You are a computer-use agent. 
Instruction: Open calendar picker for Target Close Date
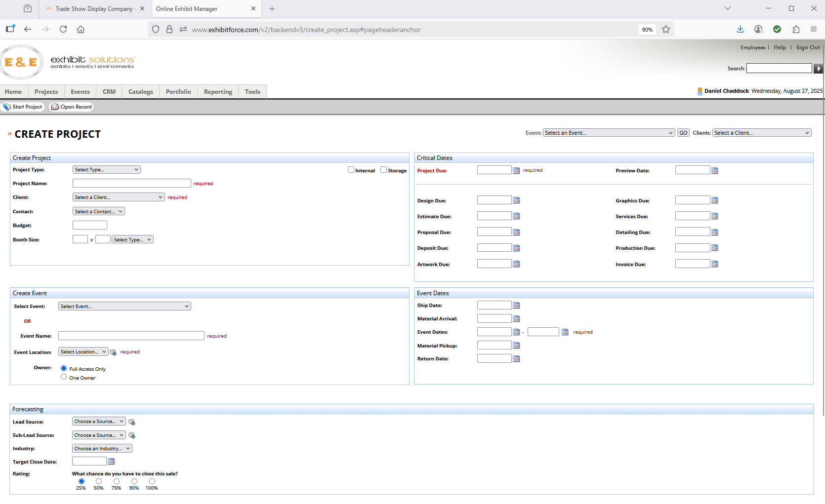[x=111, y=462]
